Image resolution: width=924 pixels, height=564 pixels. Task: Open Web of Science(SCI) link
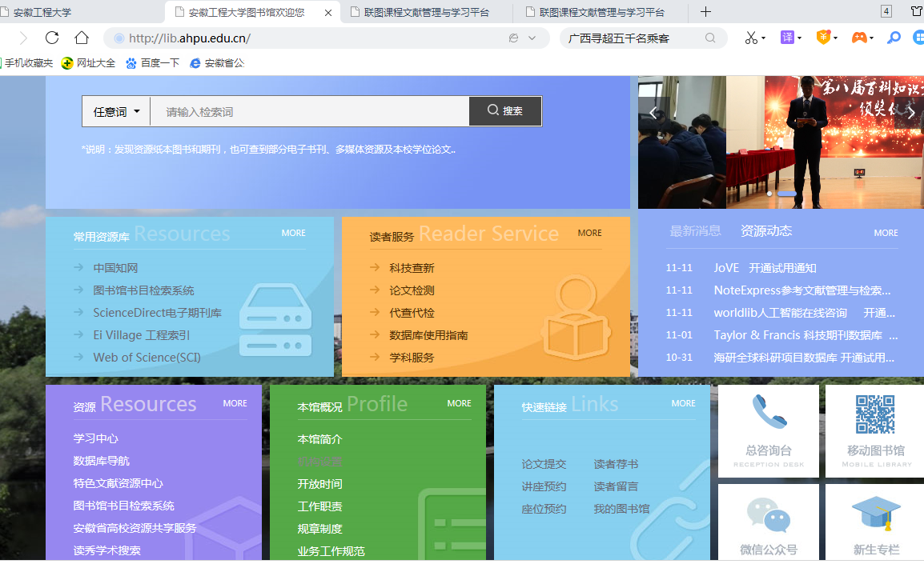[147, 358]
